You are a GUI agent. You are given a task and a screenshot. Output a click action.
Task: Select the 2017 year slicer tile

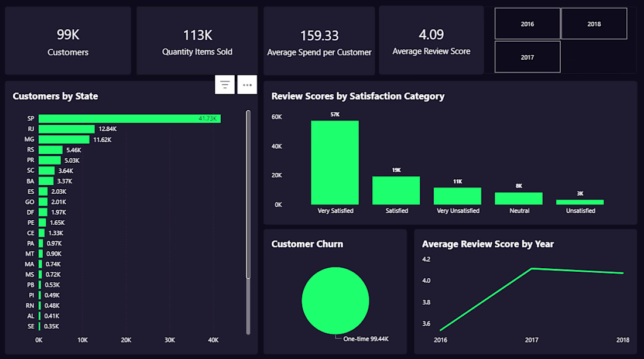tap(527, 57)
